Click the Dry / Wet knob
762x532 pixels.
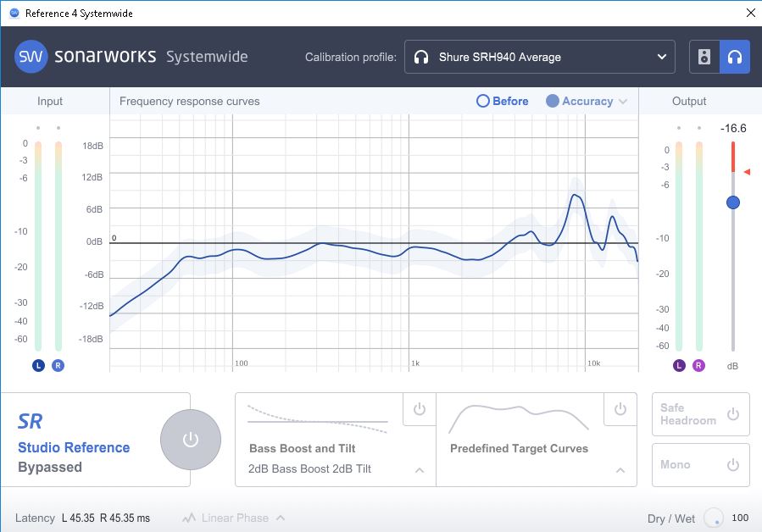pos(714,518)
